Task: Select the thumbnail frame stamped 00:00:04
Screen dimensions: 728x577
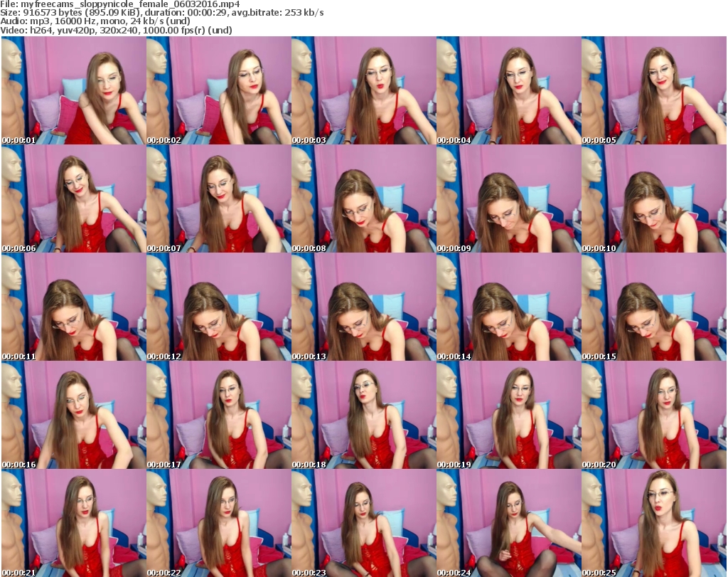Action: point(509,90)
